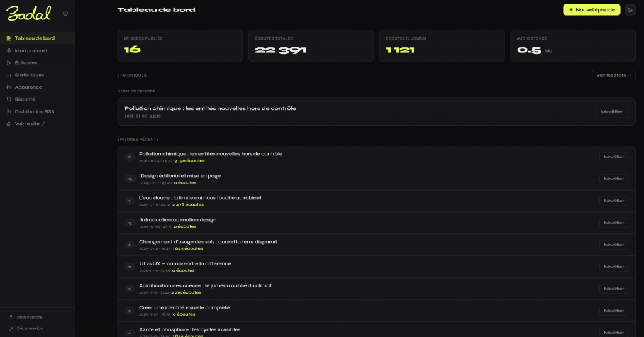Click the play icon for Épisodes

pos(9,63)
